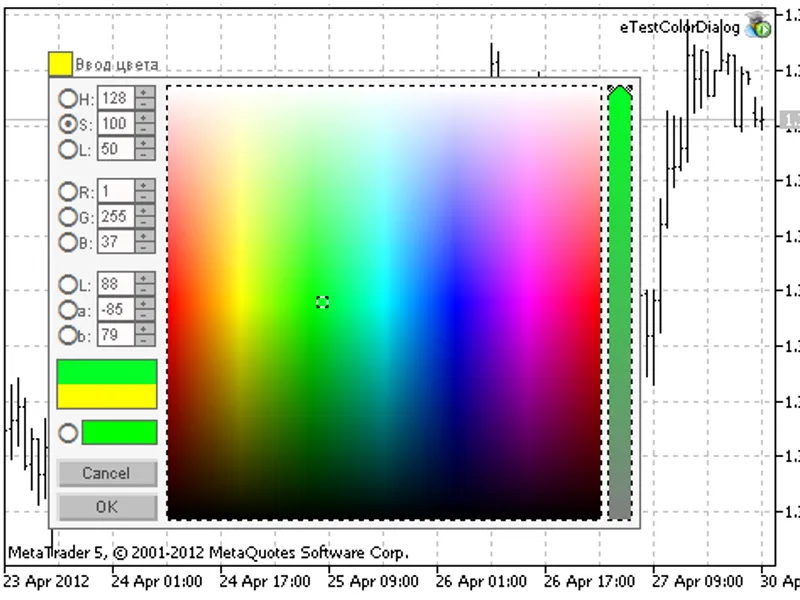Viewport: 800px width, 600px height.
Task: Increase R value with the plus stepper
Action: [145, 186]
